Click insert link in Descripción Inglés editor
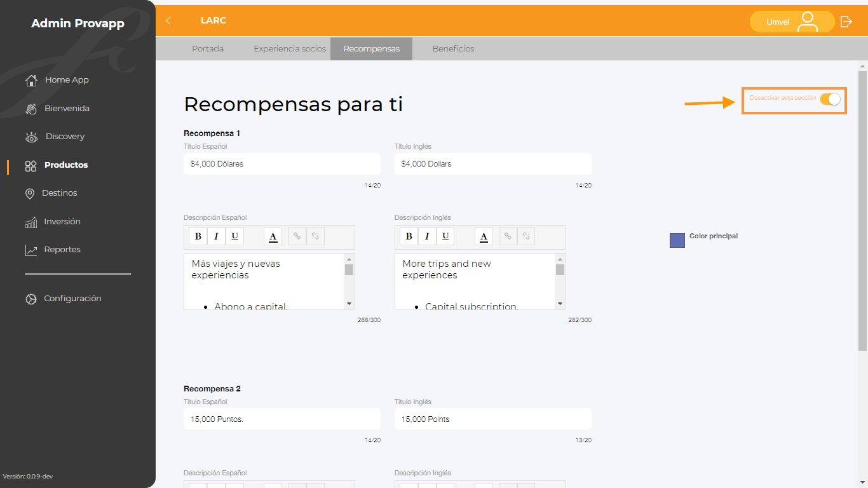Screen dimensions: 868x488 click(x=508, y=236)
